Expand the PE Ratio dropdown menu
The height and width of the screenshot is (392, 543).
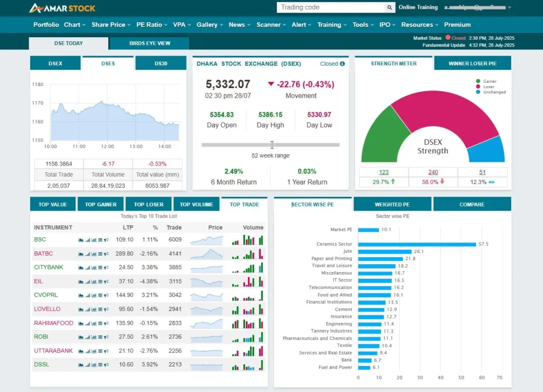(152, 24)
